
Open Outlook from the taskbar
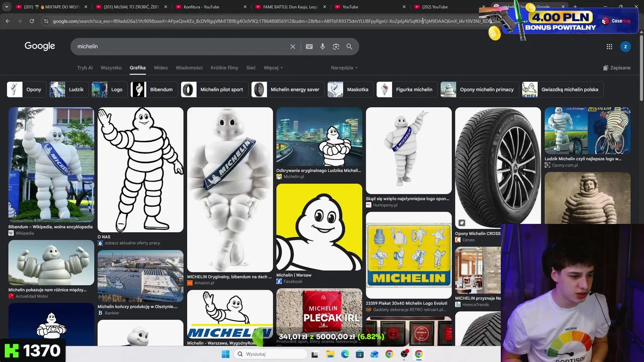374,354
